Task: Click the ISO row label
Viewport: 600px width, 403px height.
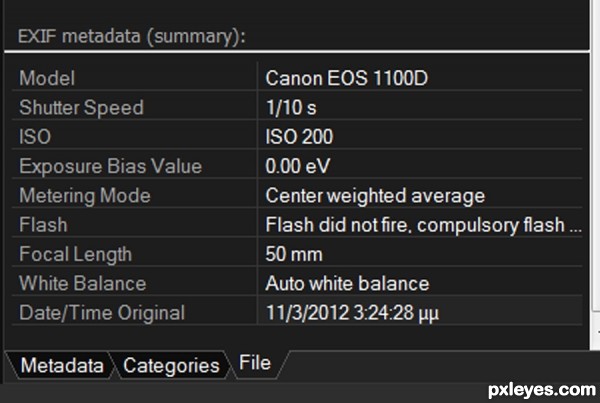Action: (35, 136)
